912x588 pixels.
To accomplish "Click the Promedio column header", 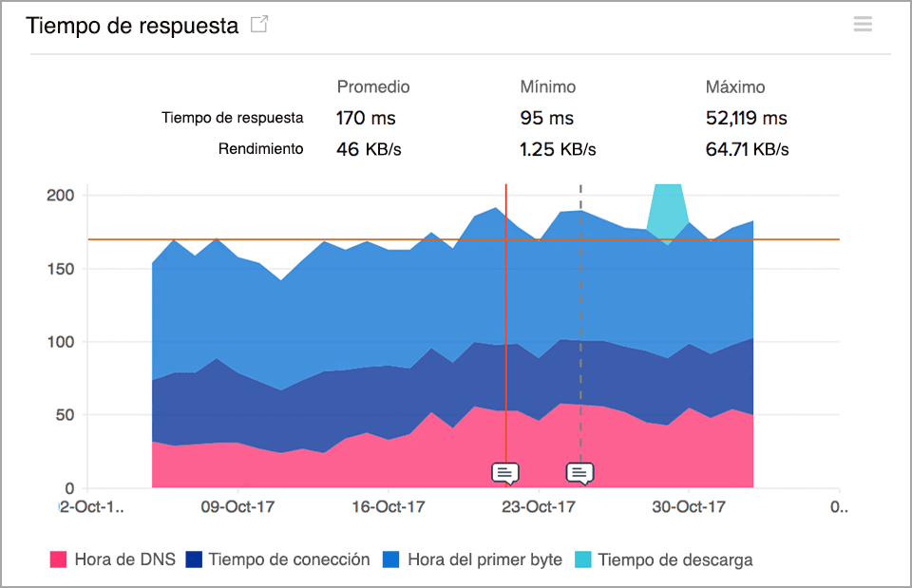I will pos(373,86).
